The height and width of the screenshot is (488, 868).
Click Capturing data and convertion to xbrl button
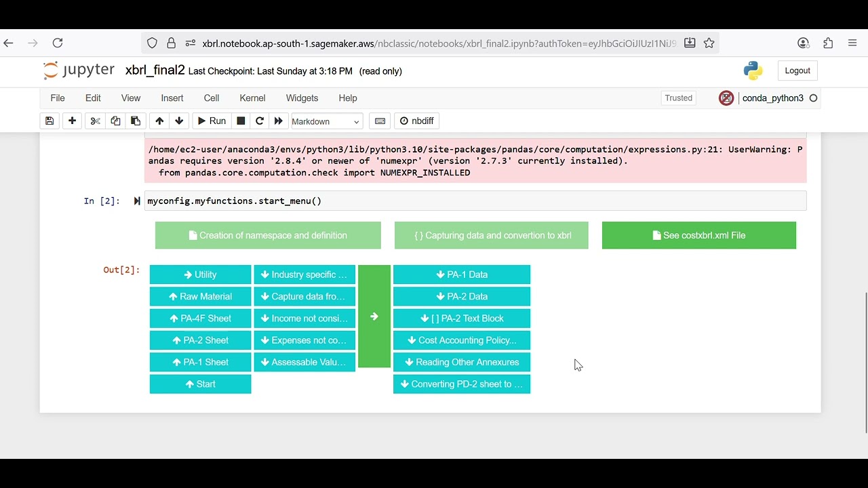click(x=492, y=235)
